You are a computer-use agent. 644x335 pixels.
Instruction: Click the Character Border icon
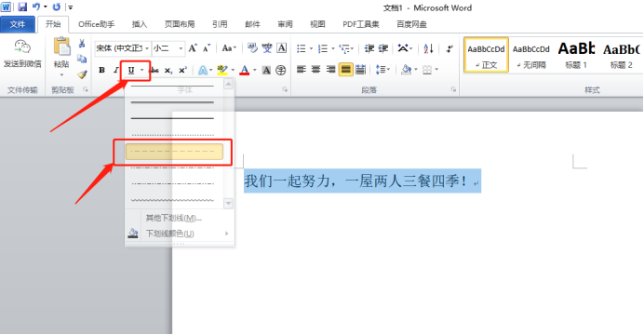click(282, 48)
